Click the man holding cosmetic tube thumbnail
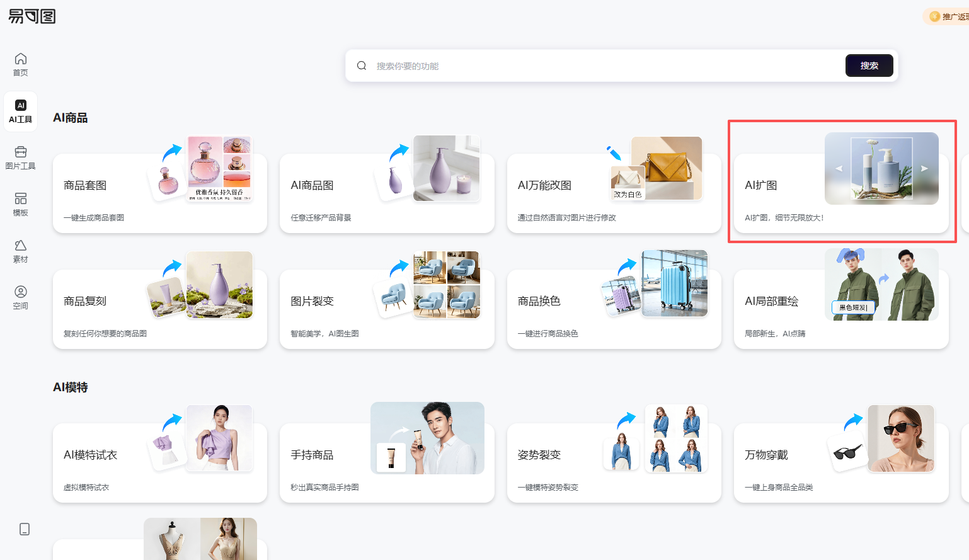The width and height of the screenshot is (969, 560). (427, 438)
